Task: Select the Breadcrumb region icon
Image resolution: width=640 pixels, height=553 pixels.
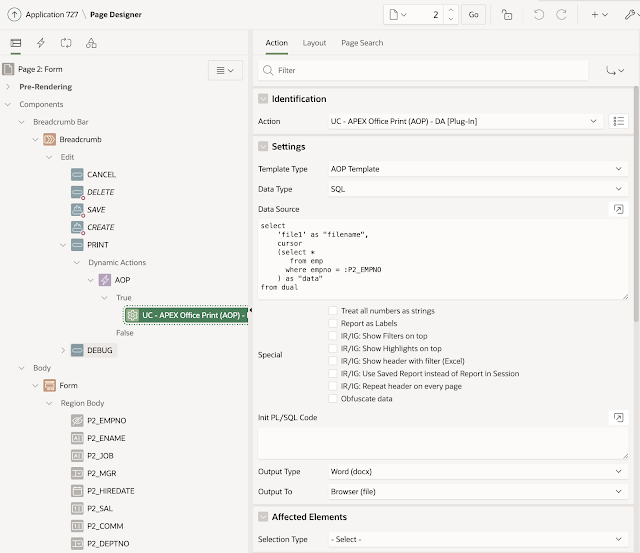Action: 49,139
